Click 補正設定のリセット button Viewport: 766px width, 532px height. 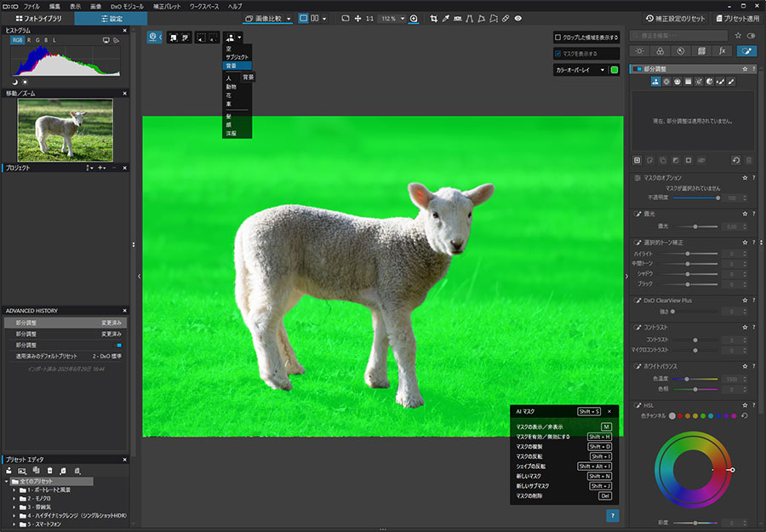click(x=675, y=19)
